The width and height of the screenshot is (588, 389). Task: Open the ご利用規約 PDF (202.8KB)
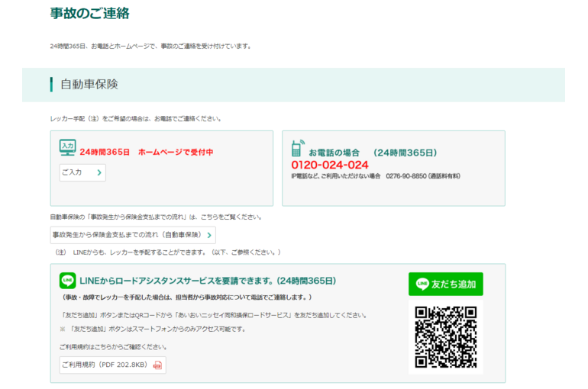point(111,365)
